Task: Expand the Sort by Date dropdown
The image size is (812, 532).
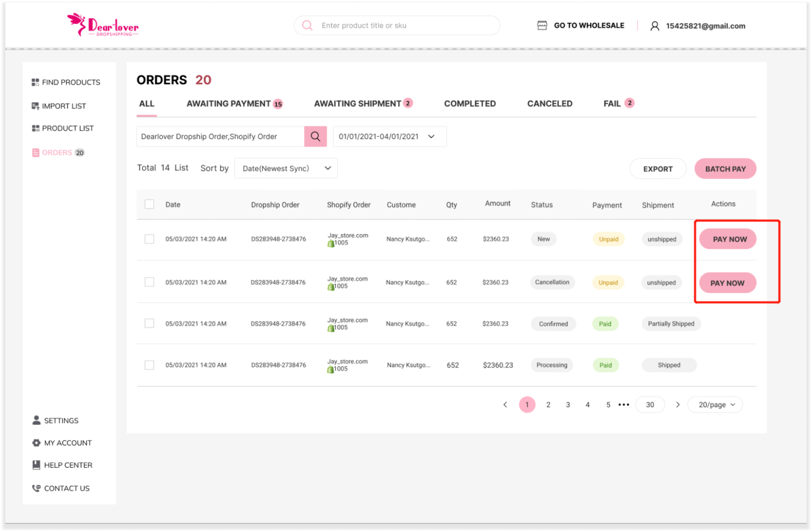Action: 286,168
